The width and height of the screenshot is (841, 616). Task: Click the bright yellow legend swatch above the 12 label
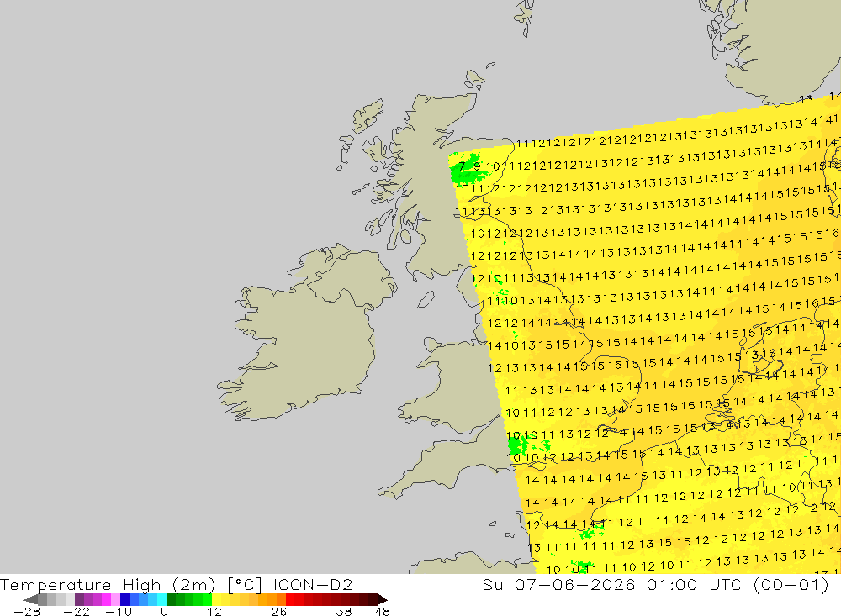216,599
